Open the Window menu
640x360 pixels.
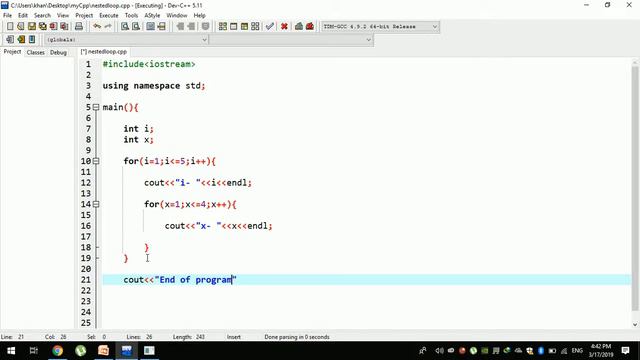(x=177, y=16)
